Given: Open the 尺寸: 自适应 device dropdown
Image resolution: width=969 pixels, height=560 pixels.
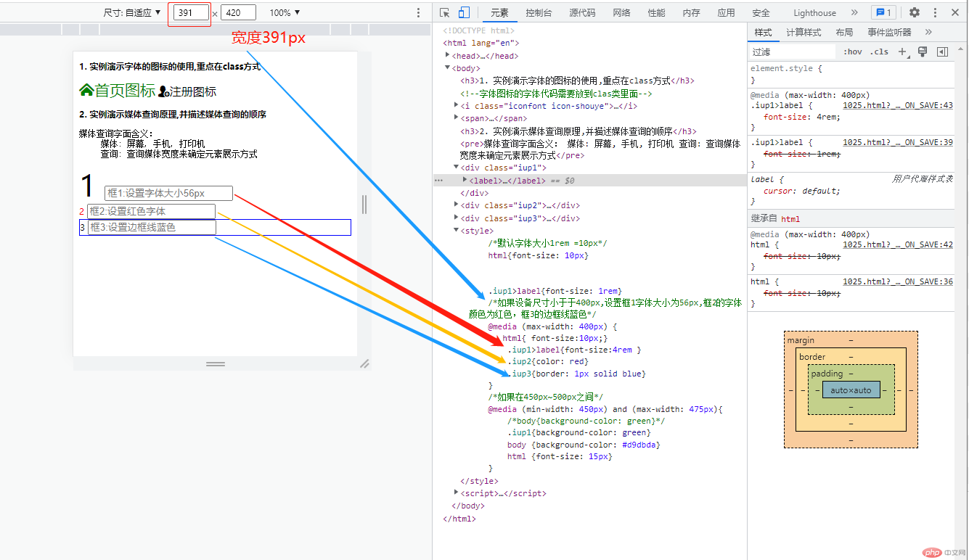Looking at the screenshot, I should (x=132, y=12).
